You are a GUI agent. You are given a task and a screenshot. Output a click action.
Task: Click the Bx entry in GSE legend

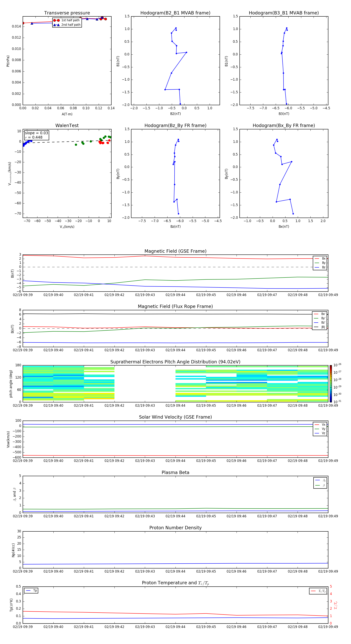[320, 259]
